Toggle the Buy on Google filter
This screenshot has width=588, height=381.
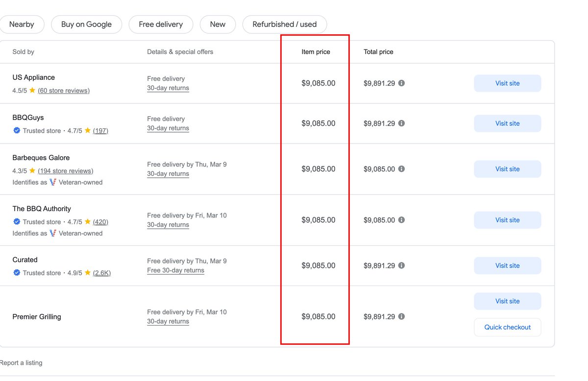point(86,24)
